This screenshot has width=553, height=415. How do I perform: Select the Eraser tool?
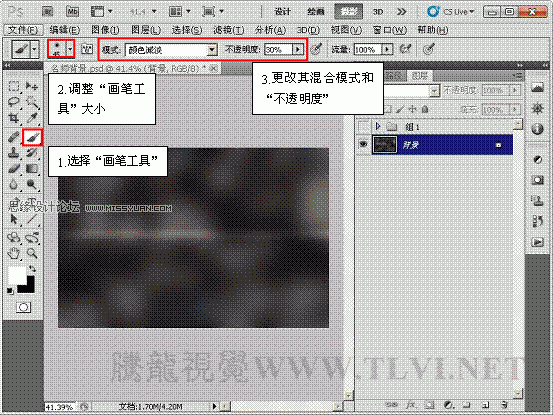click(14, 169)
